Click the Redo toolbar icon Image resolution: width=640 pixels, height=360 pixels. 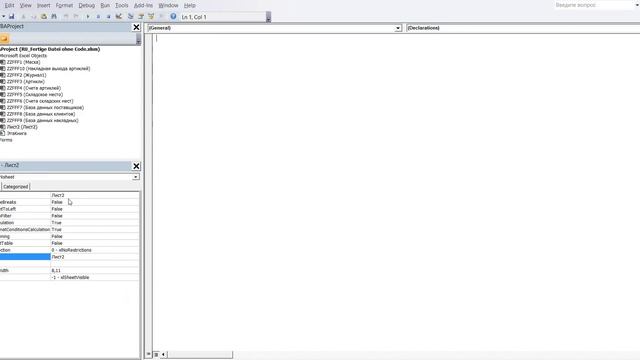click(x=76, y=17)
